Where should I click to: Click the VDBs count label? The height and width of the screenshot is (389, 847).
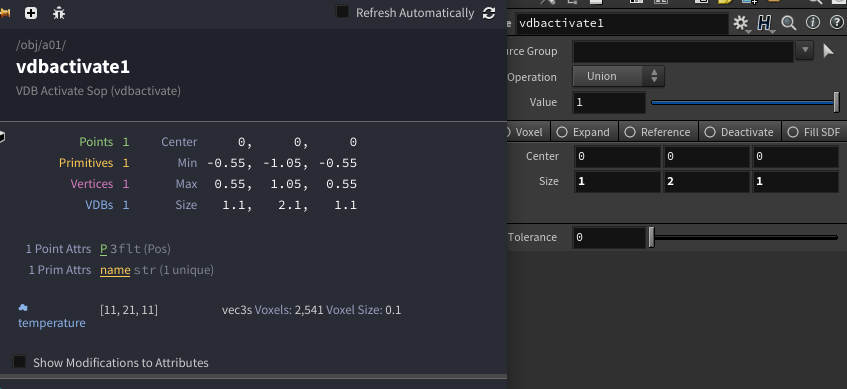coord(99,205)
